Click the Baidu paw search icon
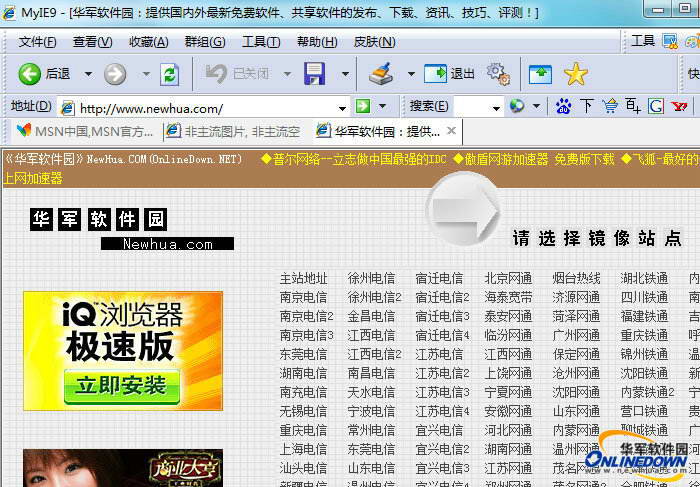The height and width of the screenshot is (487, 700). [563, 106]
